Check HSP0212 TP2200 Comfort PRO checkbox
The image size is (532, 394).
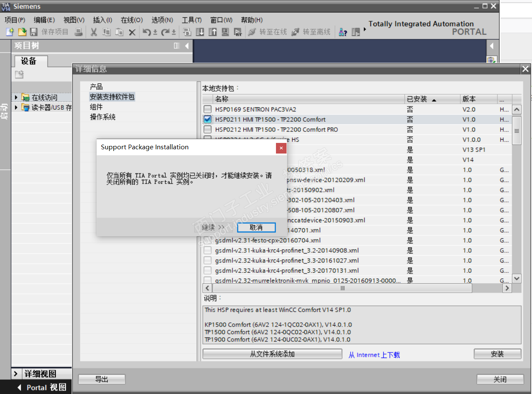(x=207, y=130)
